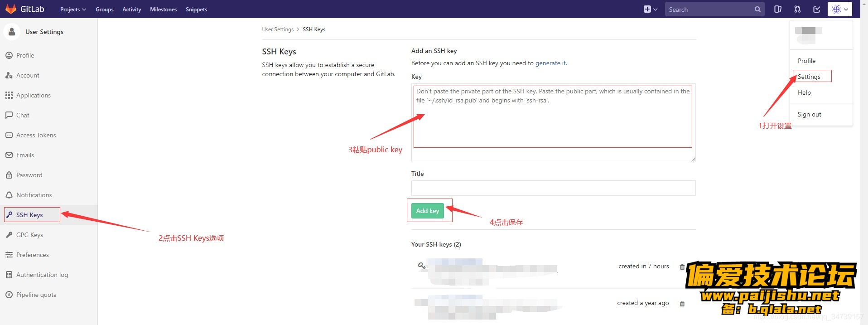868x325 pixels.
Task: Click User Settings breadcrumb link
Action: [x=278, y=29]
